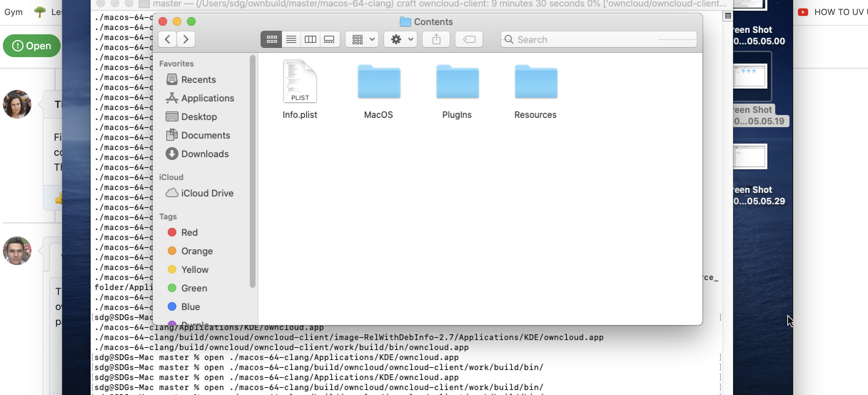Click the tree icon bookmark in browser
This screenshot has width=868, height=395.
point(40,12)
